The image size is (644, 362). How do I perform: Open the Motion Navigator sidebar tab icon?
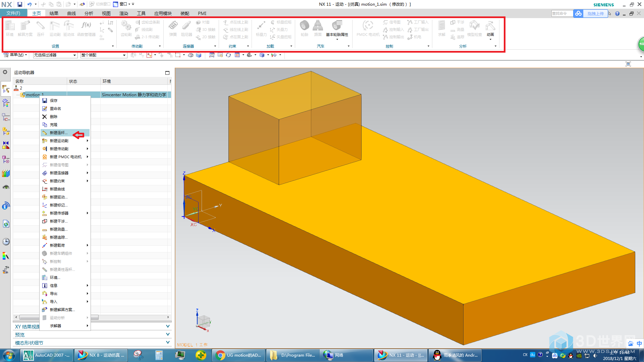click(x=6, y=89)
